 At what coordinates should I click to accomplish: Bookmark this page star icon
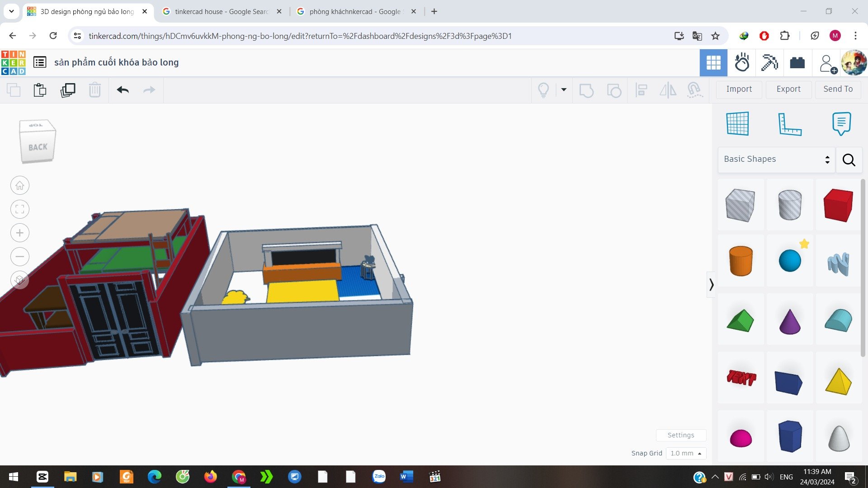pyautogui.click(x=715, y=36)
